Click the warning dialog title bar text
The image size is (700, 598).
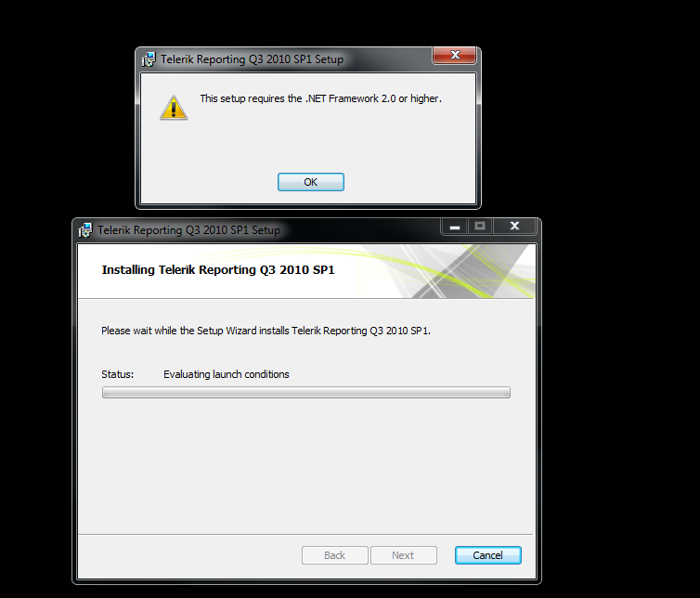(253, 59)
